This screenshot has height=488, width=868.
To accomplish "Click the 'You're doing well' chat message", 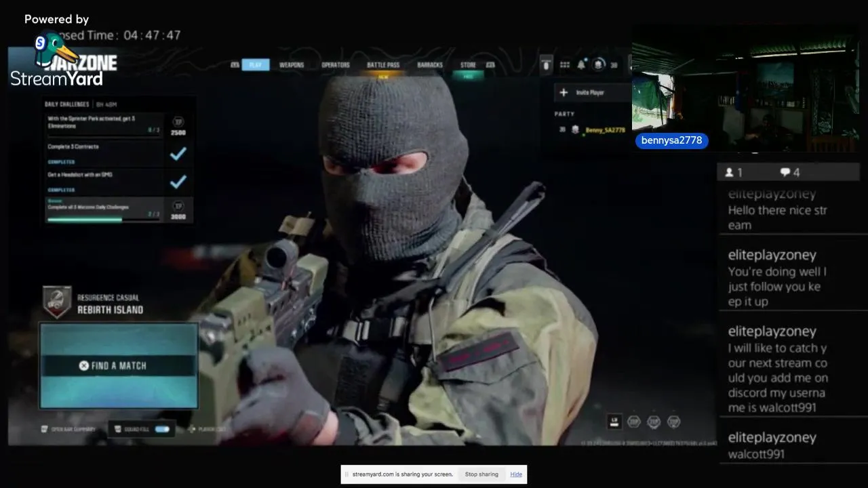I will coord(777,287).
